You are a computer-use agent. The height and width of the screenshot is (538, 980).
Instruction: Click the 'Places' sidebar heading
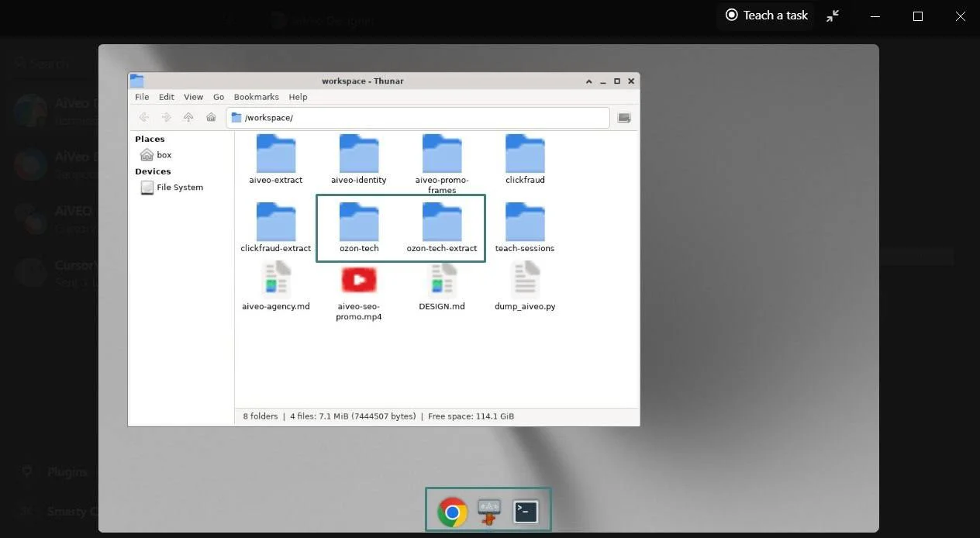150,140
